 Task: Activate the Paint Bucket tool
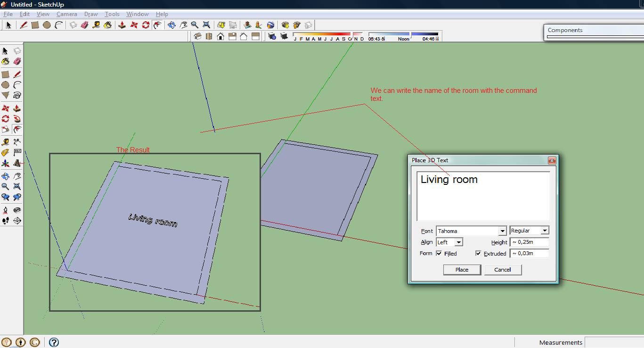pos(6,61)
